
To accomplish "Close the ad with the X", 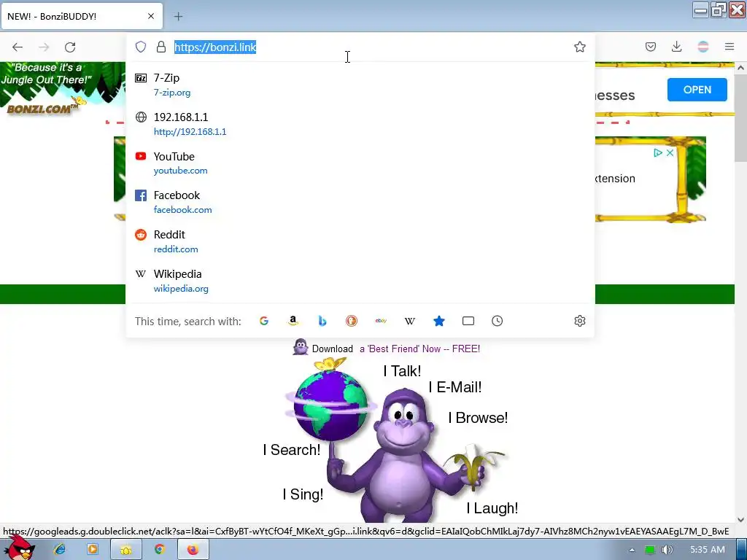I will (x=670, y=153).
